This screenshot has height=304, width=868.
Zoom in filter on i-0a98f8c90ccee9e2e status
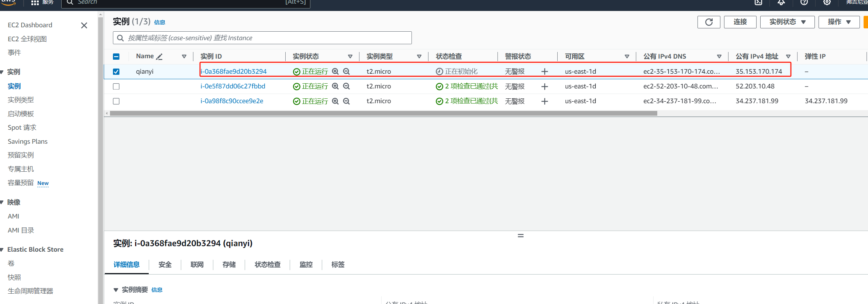(x=335, y=101)
